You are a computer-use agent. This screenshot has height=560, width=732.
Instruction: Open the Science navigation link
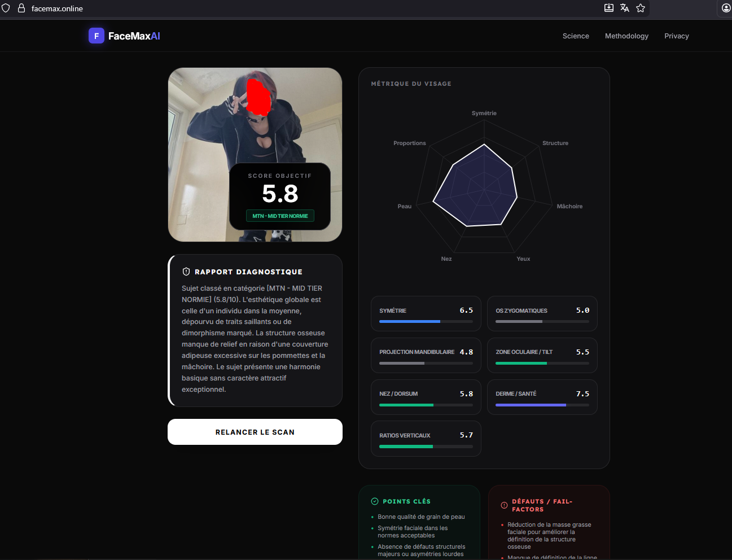575,36
